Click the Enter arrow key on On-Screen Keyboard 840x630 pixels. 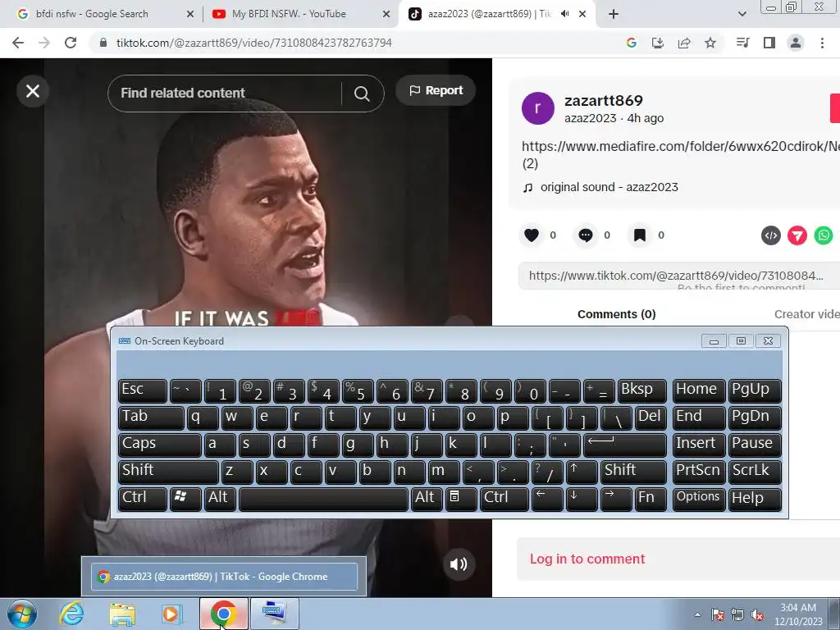[x=624, y=445]
